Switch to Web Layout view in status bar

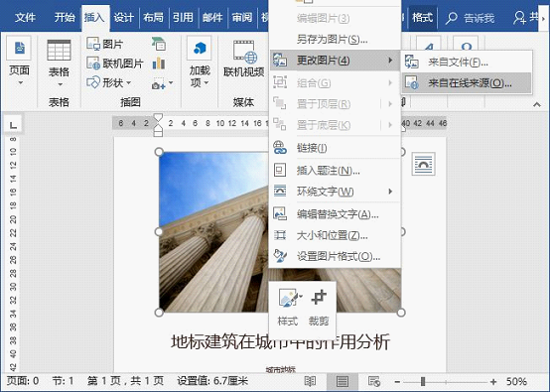(x=374, y=381)
